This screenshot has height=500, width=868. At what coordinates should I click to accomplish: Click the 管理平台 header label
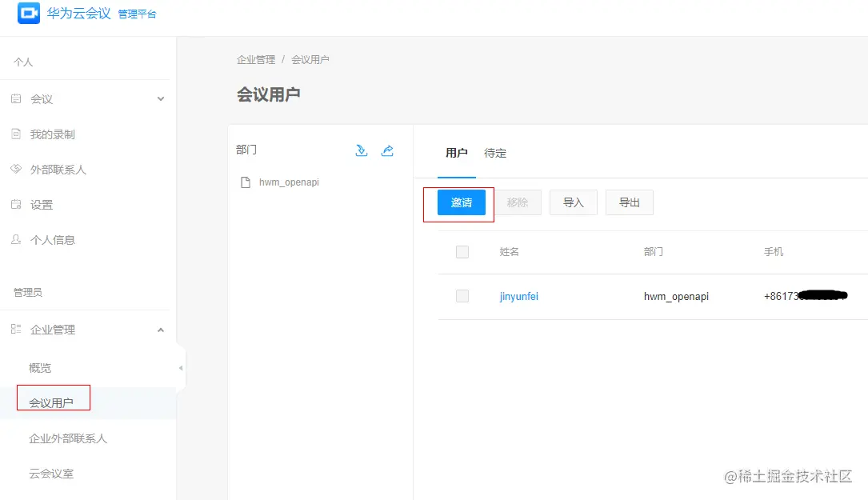138,14
